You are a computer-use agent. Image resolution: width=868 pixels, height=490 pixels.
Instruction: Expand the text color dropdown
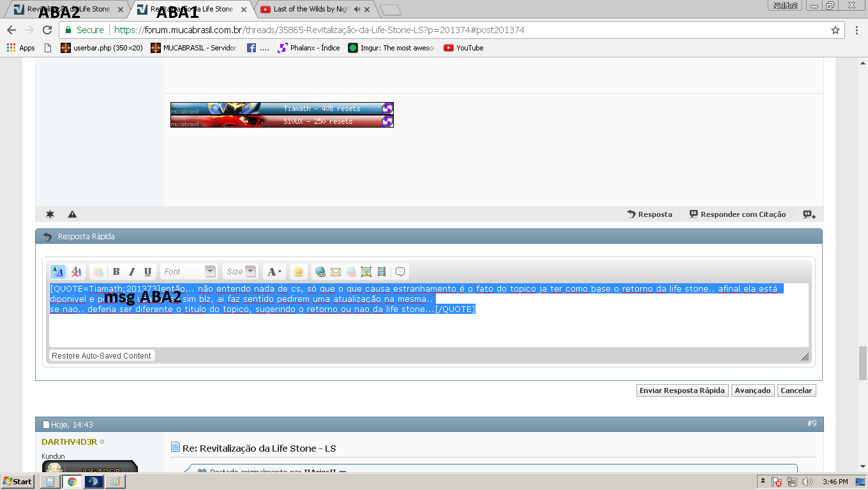(x=274, y=272)
